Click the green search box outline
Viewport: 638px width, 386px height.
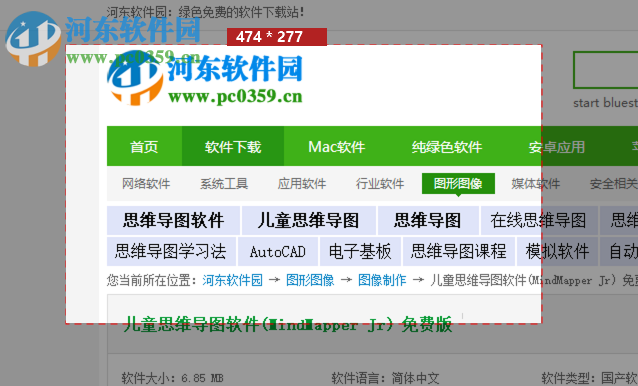tap(605, 70)
